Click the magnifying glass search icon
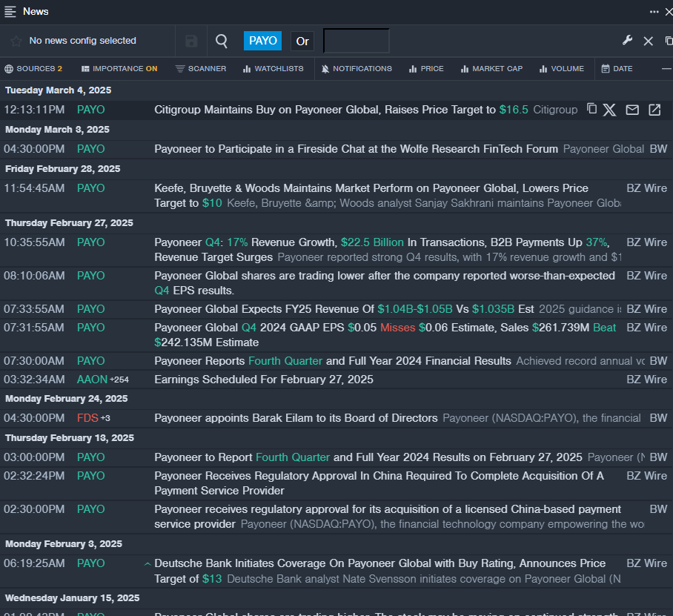 pos(222,41)
